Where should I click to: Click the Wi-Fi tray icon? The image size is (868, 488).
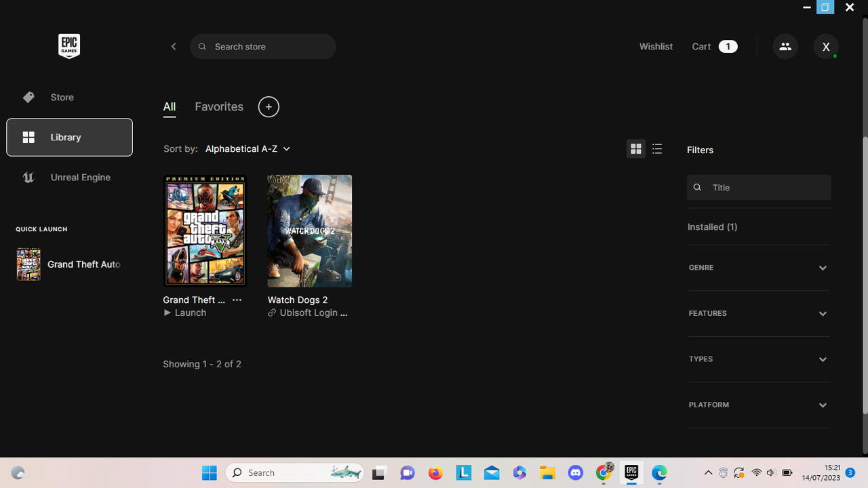tap(757, 472)
